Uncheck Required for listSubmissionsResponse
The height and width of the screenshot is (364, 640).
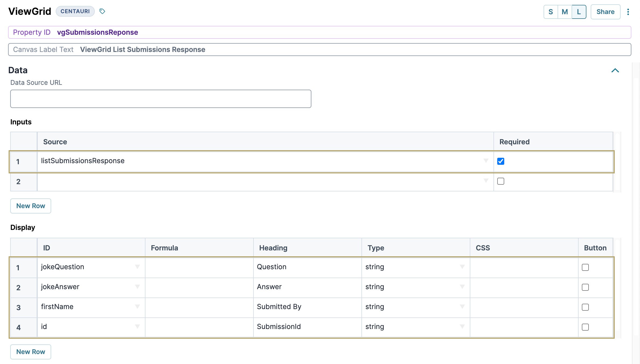tap(501, 161)
